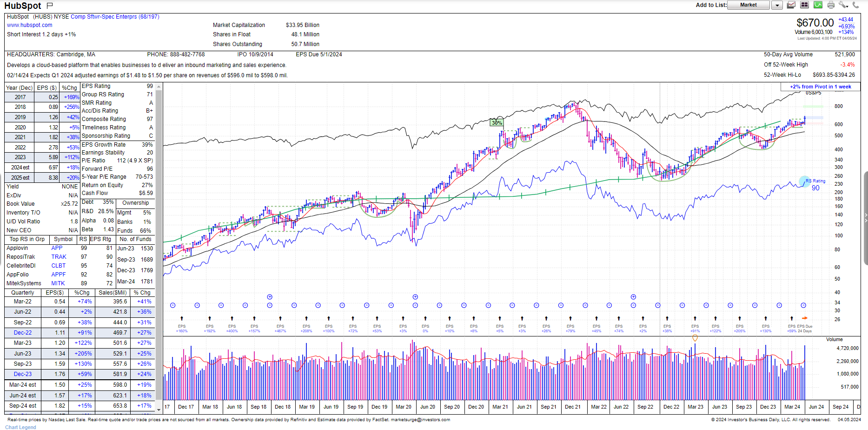Click the flag icon beside HubSpot title

click(x=50, y=6)
